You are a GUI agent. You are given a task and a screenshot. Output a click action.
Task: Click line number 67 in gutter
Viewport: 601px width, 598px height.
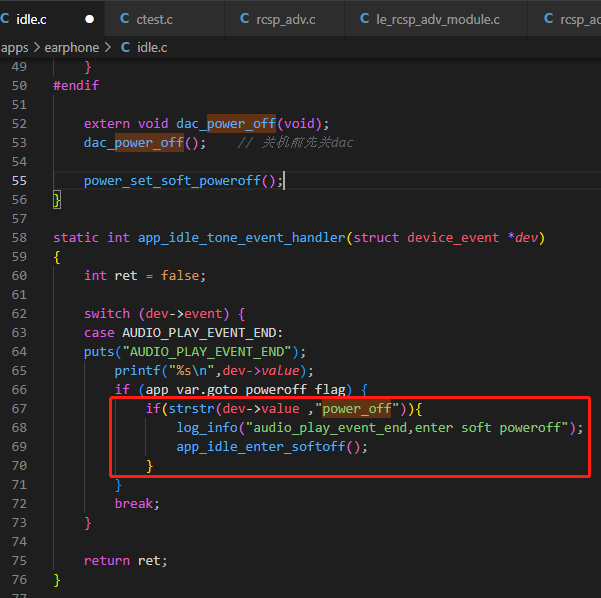tap(19, 409)
